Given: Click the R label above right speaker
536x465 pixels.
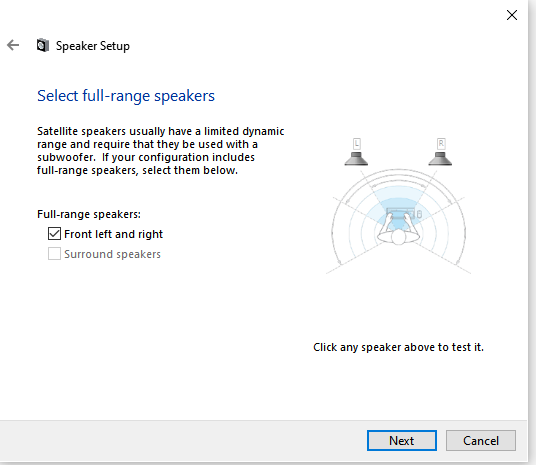Looking at the screenshot, I should point(441,144).
